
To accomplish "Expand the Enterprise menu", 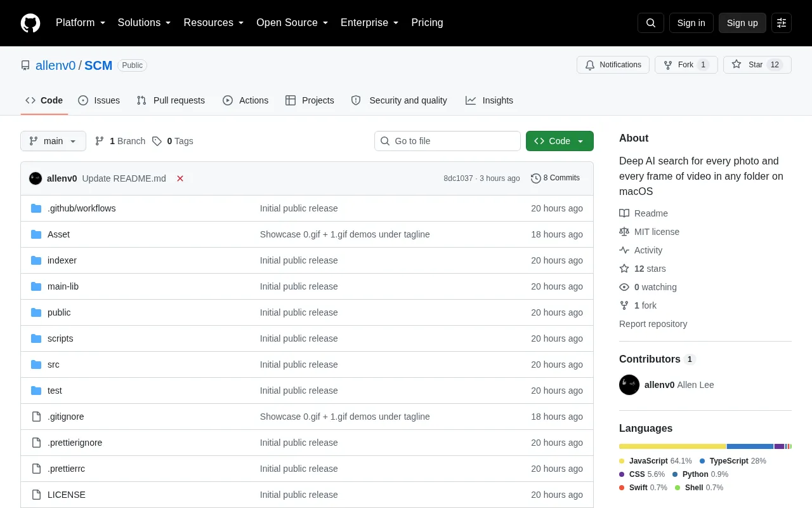I will coord(370,23).
